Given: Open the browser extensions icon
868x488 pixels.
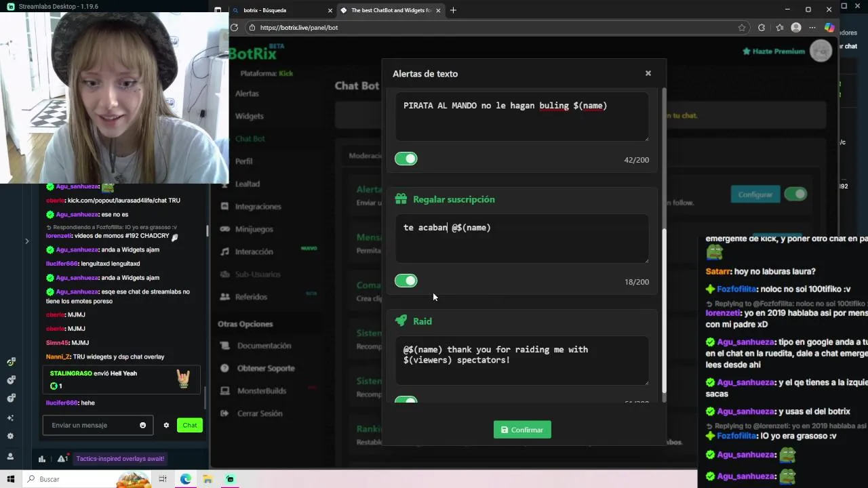Looking at the screenshot, I should [x=762, y=28].
